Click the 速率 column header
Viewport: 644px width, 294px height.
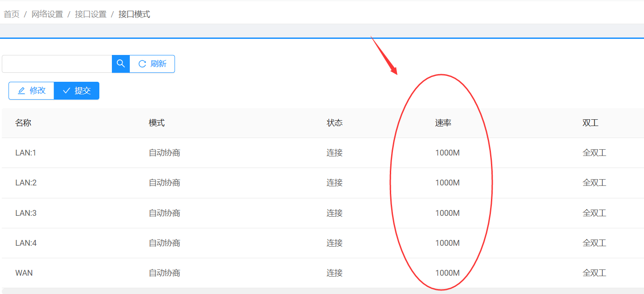(443, 123)
